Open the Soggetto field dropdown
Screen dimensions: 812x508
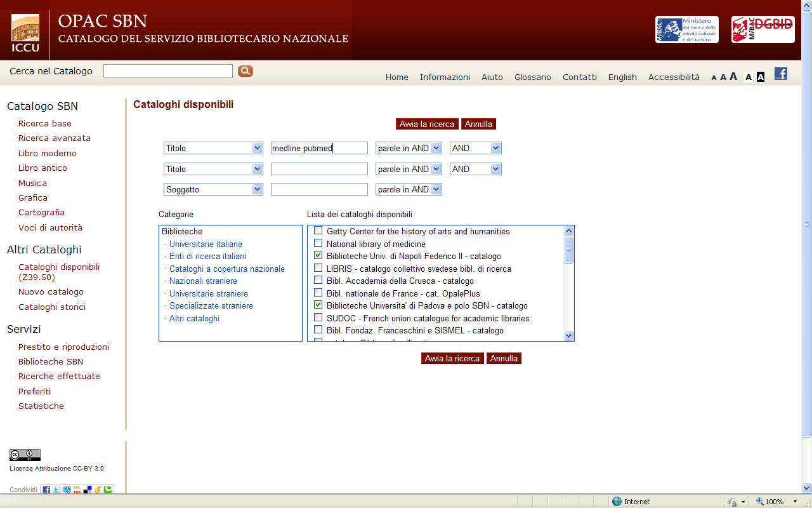(x=213, y=189)
